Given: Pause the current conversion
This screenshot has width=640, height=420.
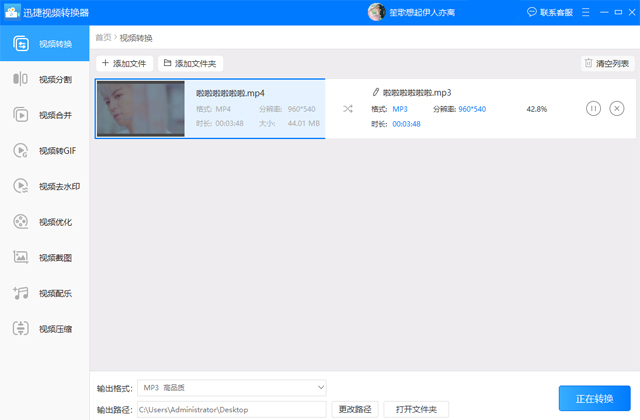Looking at the screenshot, I should 593,109.
